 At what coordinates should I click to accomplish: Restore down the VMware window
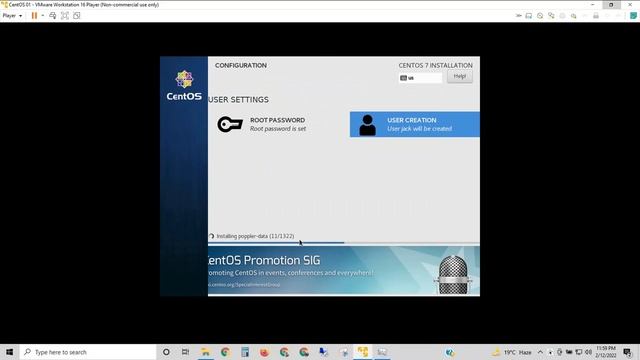pyautogui.click(x=611, y=4)
